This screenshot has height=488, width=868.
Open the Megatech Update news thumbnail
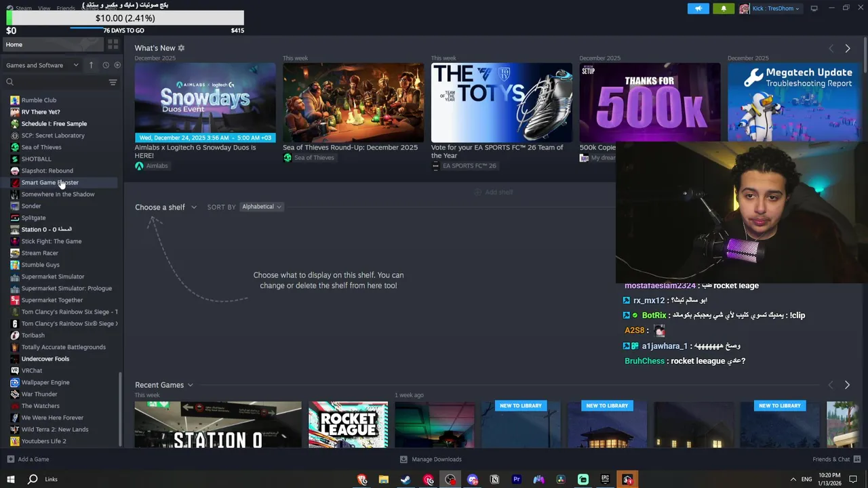tap(794, 102)
